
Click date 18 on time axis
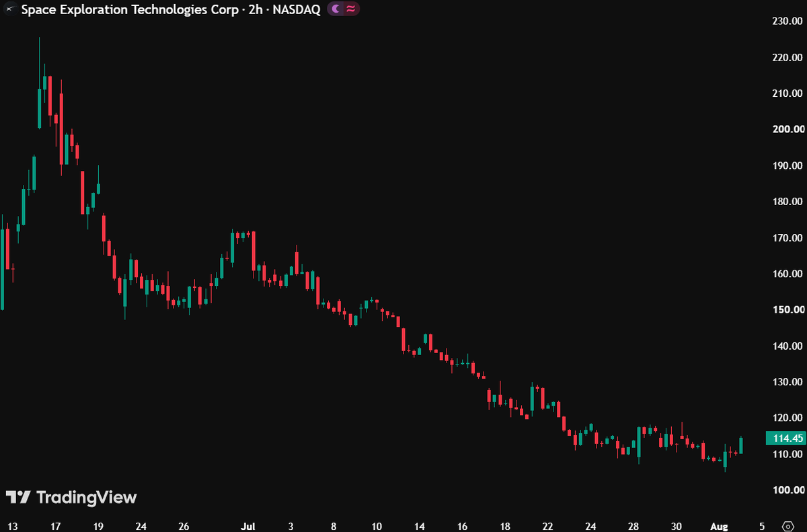[505, 526]
